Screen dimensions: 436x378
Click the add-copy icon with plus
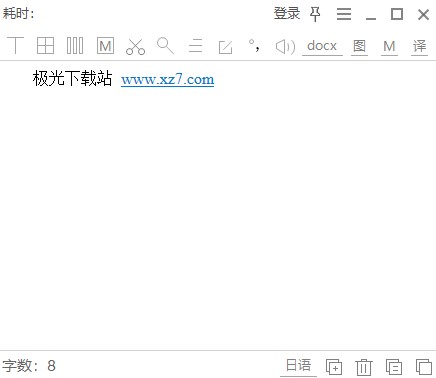click(x=334, y=367)
